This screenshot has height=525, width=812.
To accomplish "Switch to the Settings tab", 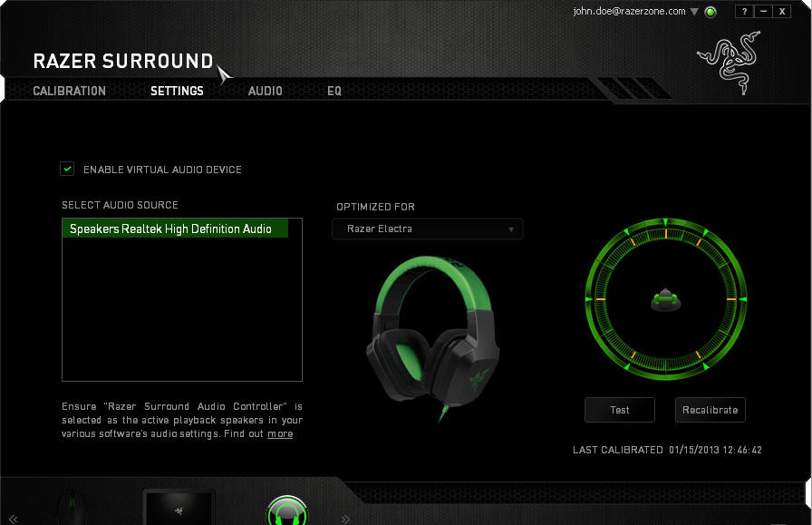I will click(x=177, y=91).
